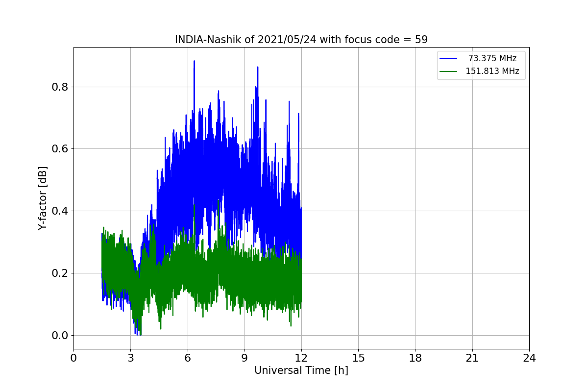Viewport: 588px width, 392px height.
Task: Click the Universal Time [h] axis label
Action: [301, 371]
